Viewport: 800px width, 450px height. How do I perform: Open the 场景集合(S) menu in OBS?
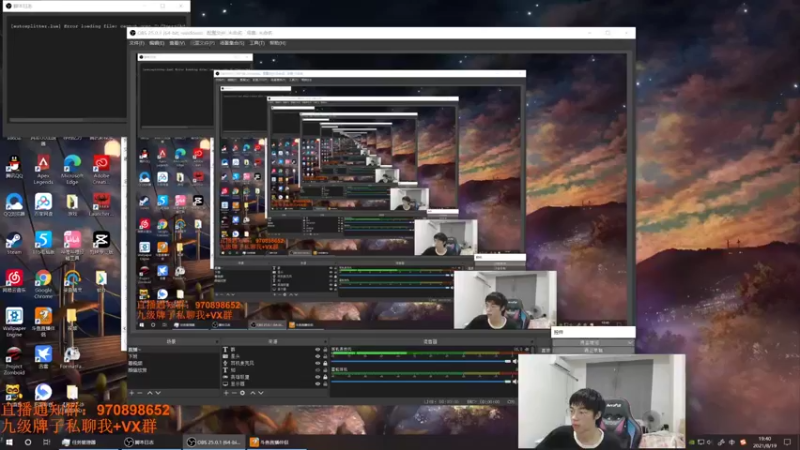[232, 43]
